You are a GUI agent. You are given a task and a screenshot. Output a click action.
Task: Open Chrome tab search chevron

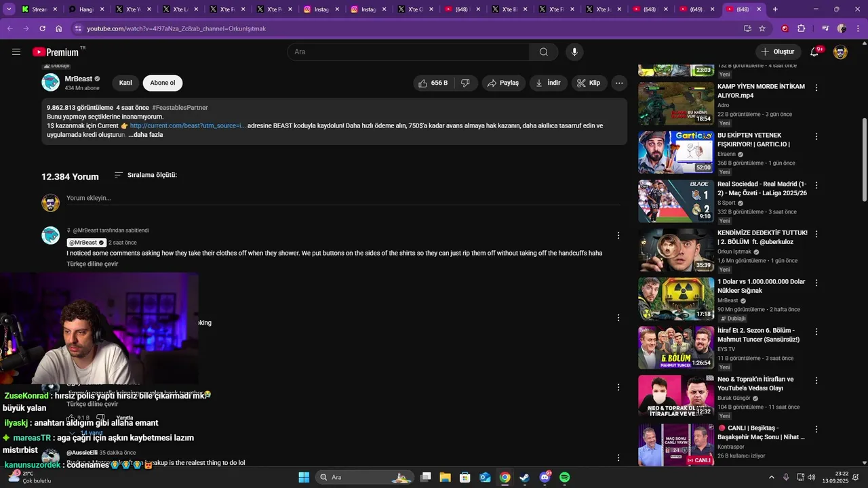tap(9, 9)
